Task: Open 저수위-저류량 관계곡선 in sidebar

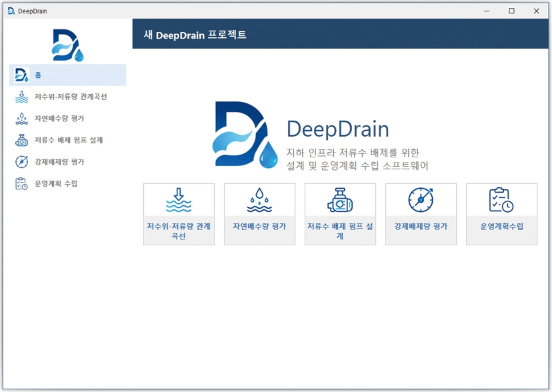Action: tap(67, 97)
